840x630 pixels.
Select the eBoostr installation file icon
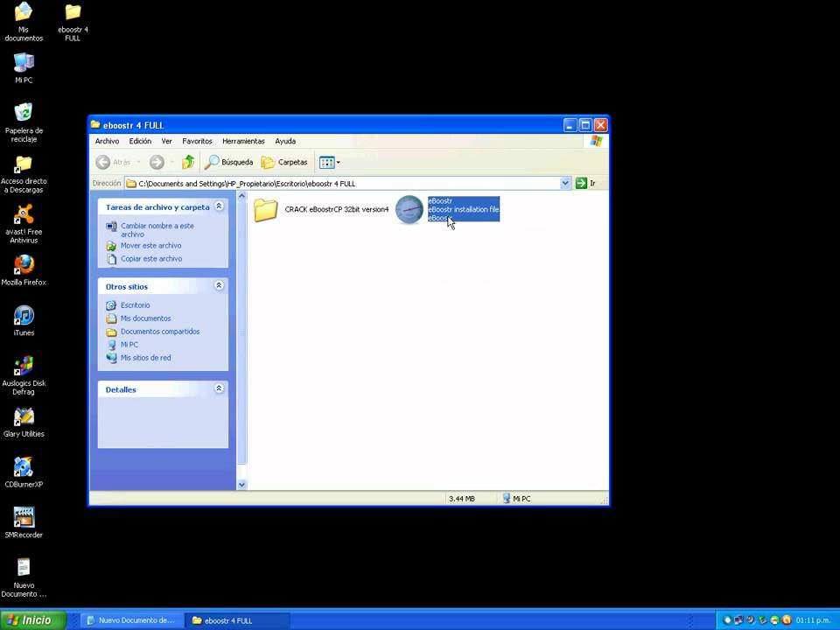tap(409, 209)
